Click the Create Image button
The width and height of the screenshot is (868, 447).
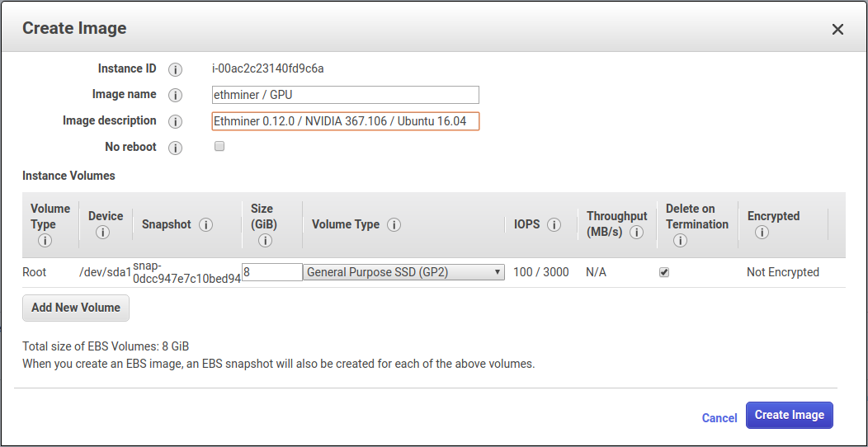point(789,415)
